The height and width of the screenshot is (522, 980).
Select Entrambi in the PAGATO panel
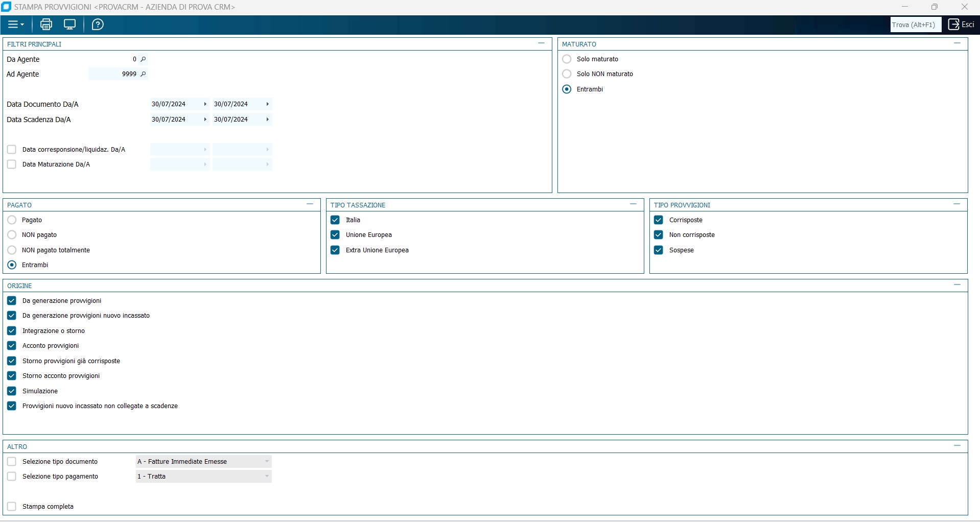click(12, 265)
